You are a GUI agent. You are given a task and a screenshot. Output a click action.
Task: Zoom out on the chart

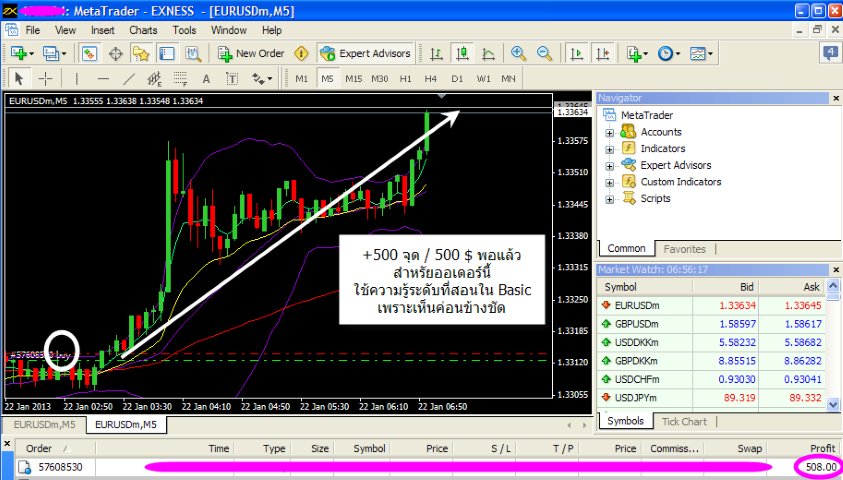pyautogui.click(x=544, y=53)
